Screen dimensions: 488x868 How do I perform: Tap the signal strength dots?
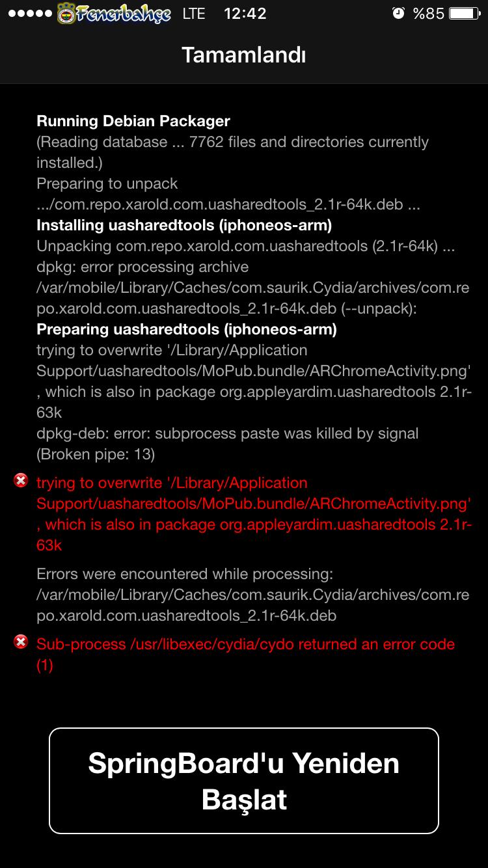(x=30, y=14)
